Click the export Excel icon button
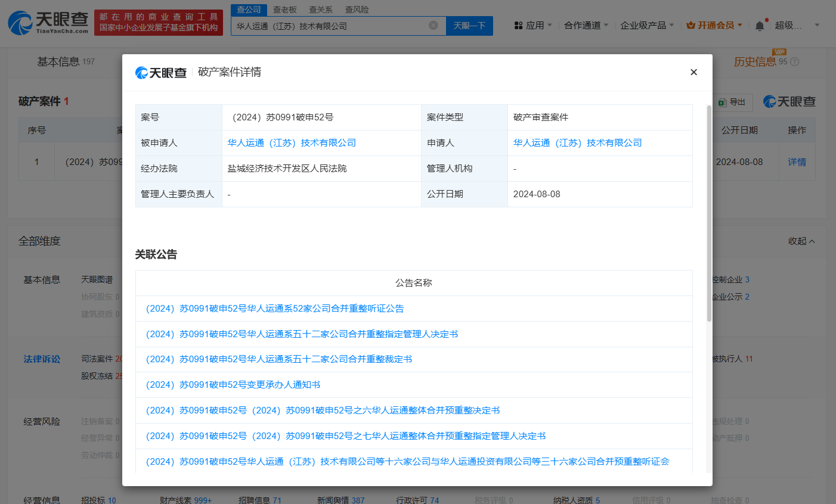The image size is (836, 504). [x=732, y=102]
